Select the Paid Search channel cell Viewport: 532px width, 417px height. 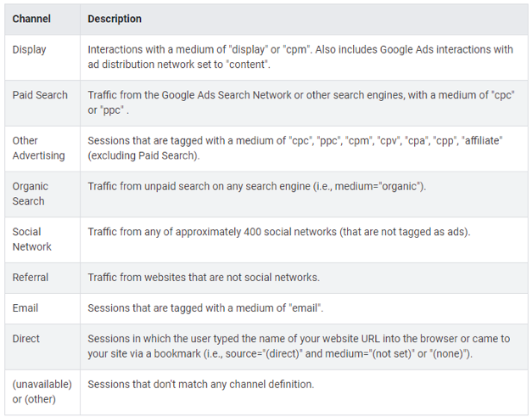40,95
